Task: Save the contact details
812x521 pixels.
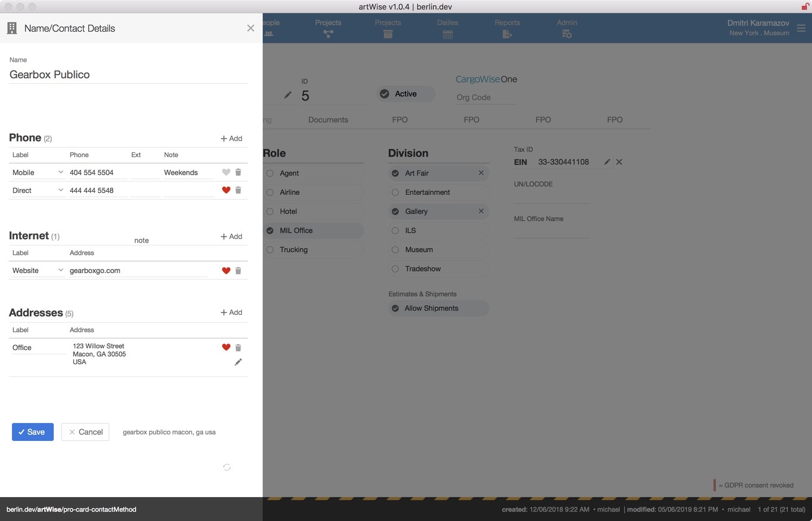Action: [33, 432]
